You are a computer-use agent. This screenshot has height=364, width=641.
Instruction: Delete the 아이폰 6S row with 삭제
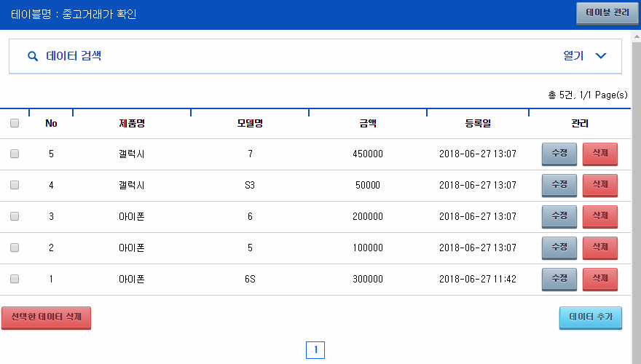600,279
